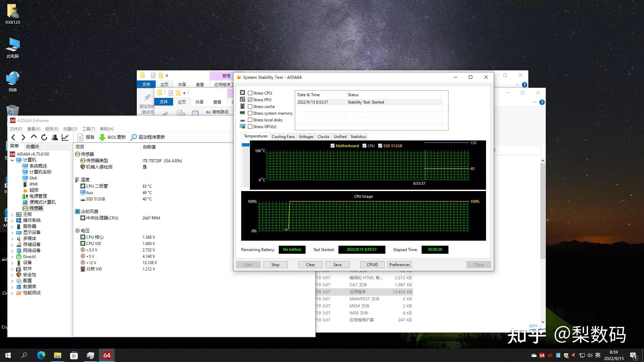Uncheck Stress FPU
The width and height of the screenshot is (644, 362).
250,100
